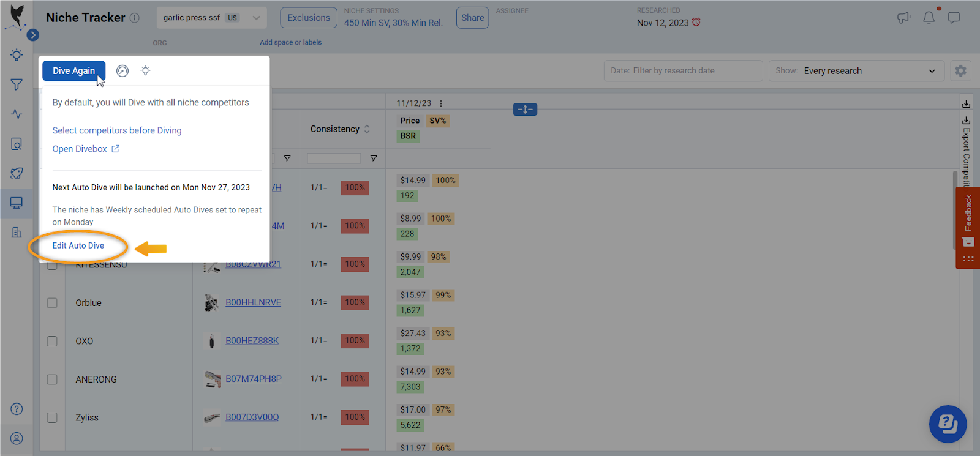Click the Niche Tracker info icon

[135, 18]
